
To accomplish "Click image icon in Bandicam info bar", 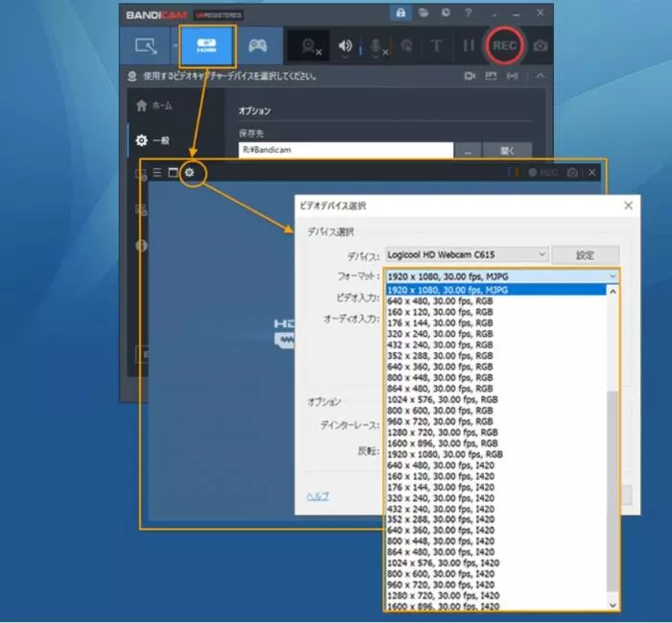I will coord(491,76).
